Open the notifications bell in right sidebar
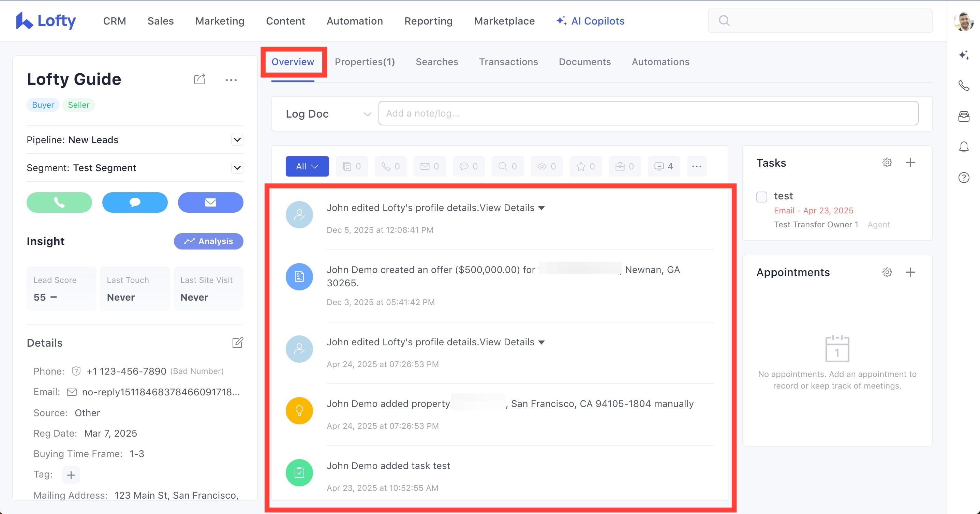 [964, 147]
